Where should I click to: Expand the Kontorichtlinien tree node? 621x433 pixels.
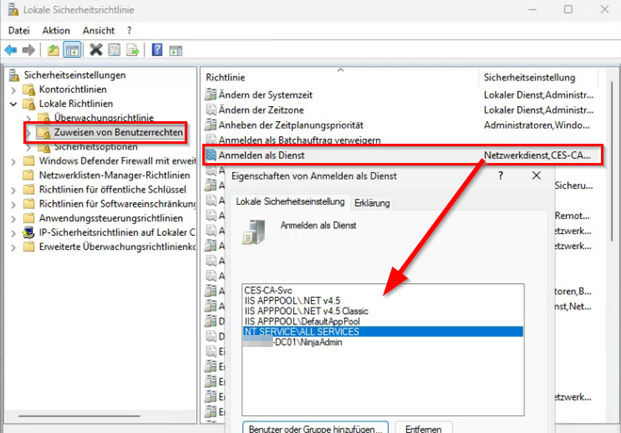(x=13, y=90)
